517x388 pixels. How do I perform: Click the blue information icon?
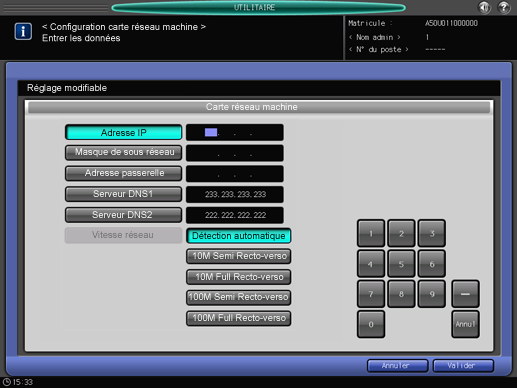pyautogui.click(x=23, y=32)
